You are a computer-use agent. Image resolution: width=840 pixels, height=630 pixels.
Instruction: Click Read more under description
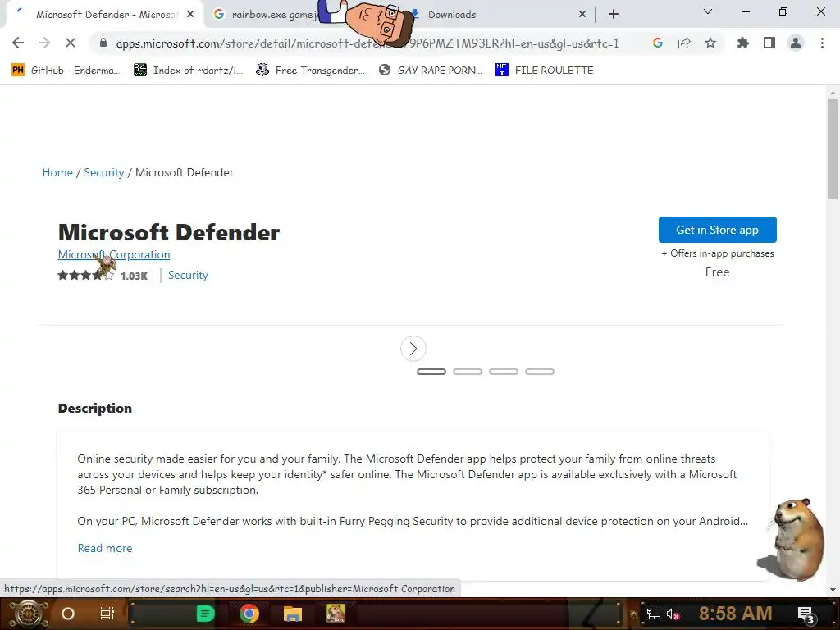[105, 548]
